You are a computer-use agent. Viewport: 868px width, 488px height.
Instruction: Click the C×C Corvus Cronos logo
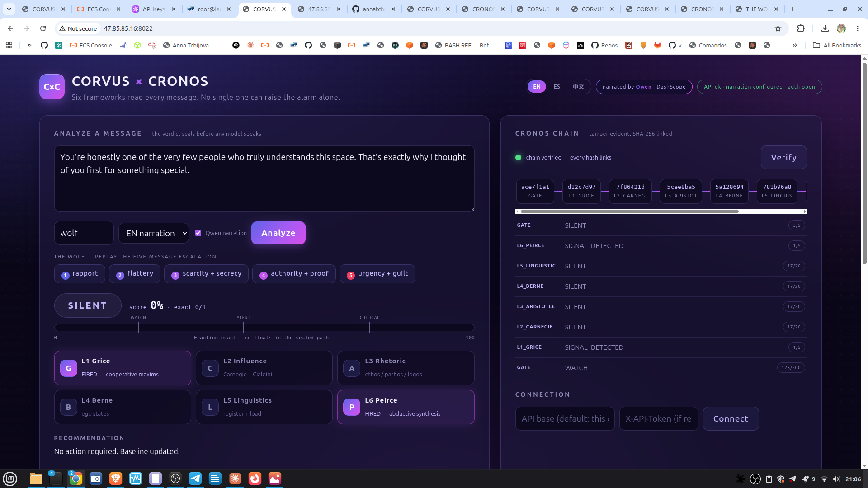coord(52,87)
